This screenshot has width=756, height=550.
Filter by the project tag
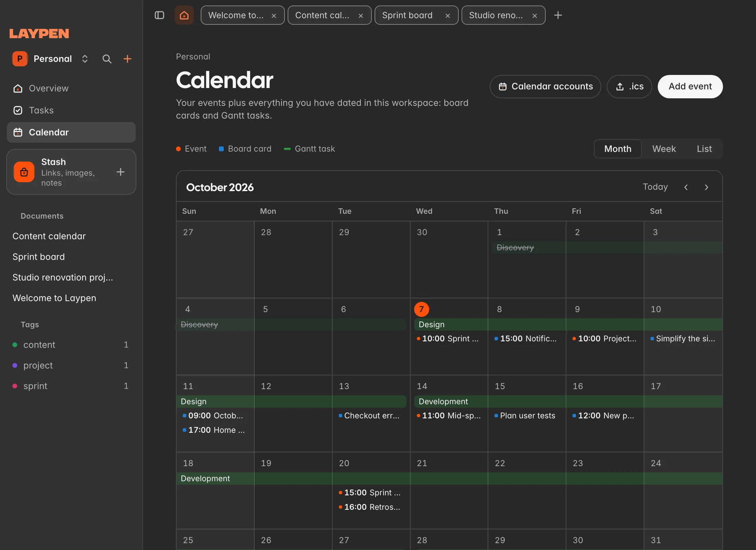(x=71, y=365)
